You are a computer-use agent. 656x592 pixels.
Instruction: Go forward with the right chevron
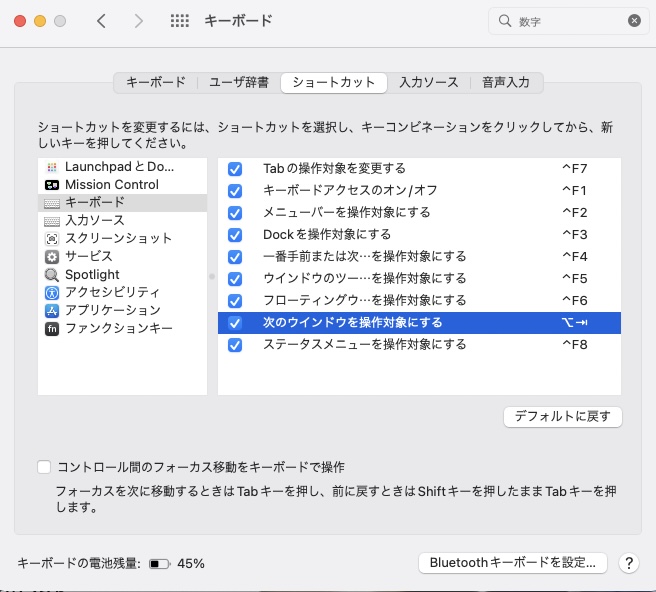138,21
